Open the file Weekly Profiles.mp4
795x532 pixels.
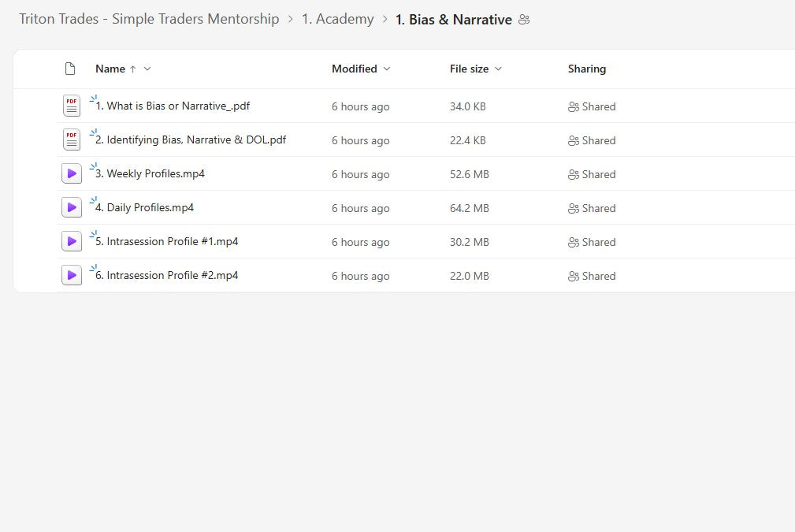(152, 174)
